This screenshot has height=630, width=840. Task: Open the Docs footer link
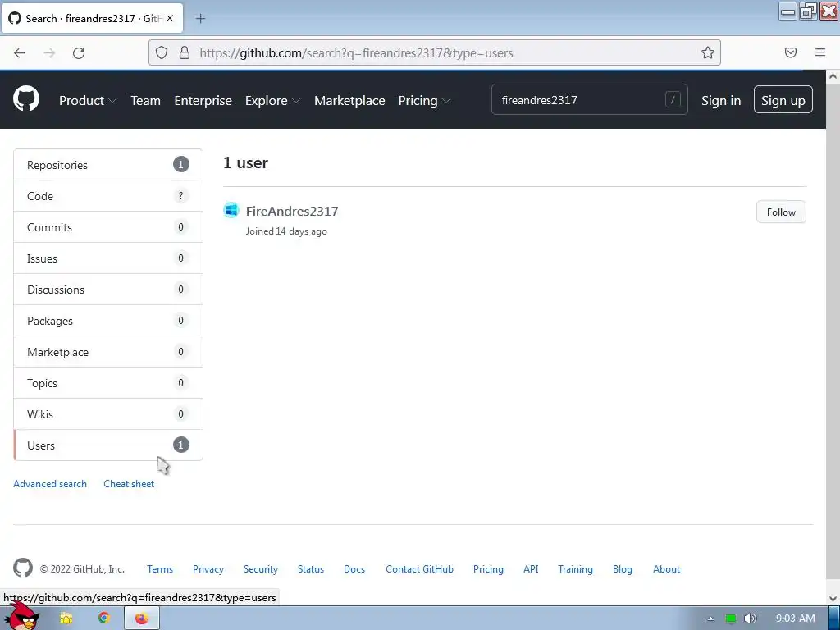(354, 569)
